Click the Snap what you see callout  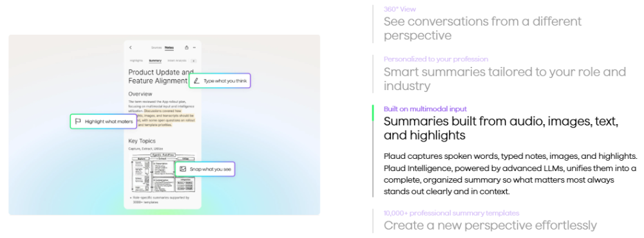click(205, 169)
